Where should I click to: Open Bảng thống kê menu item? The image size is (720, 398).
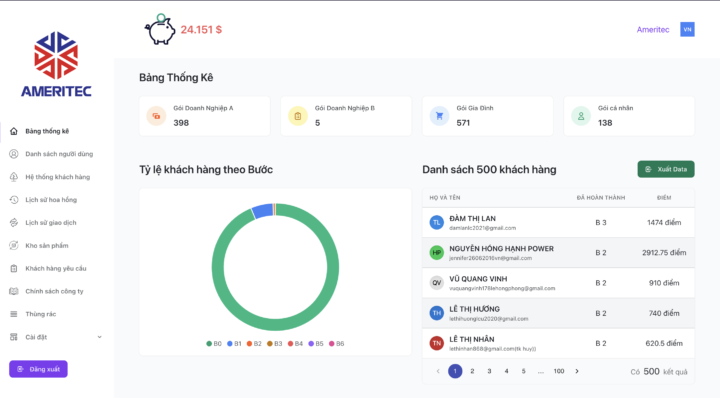click(x=47, y=131)
